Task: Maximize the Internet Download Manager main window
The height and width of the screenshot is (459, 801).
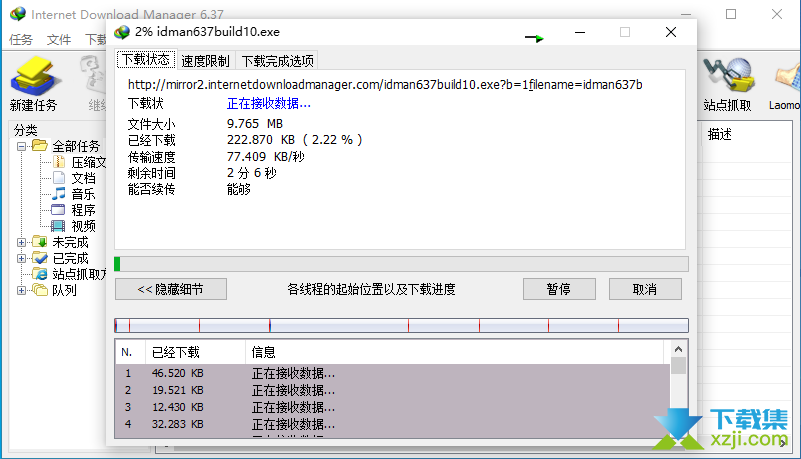Action: click(731, 14)
